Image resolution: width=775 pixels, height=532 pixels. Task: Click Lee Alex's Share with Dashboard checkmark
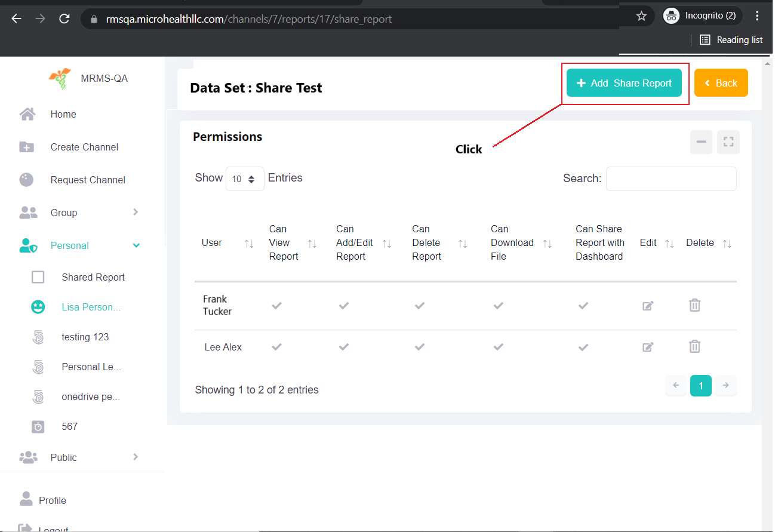583,347
